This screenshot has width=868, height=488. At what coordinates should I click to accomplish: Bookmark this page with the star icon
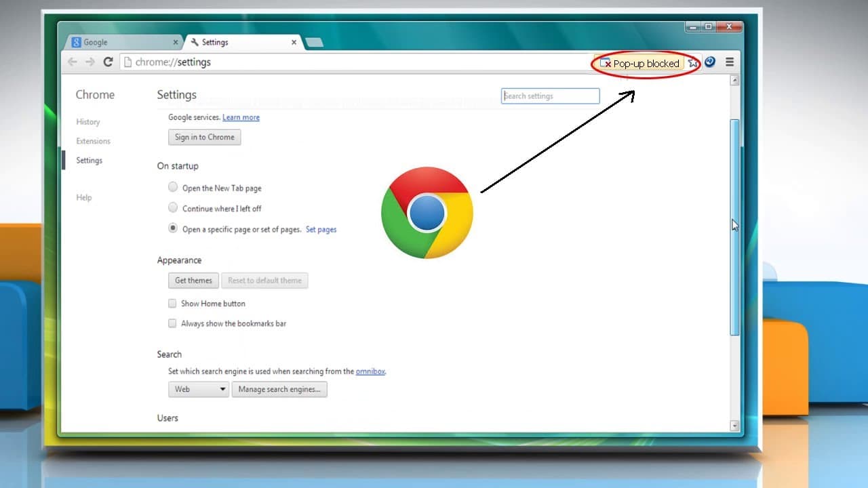[693, 62]
